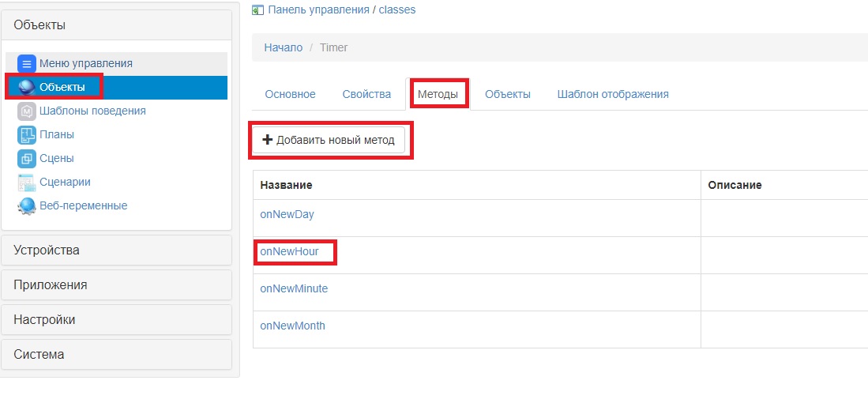Click the Шаблоны поведения icon
Screen dimensions: 868x418
(x=27, y=111)
